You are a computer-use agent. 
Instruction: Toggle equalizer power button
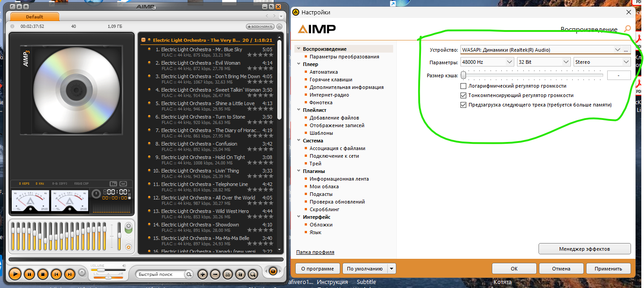click(128, 226)
